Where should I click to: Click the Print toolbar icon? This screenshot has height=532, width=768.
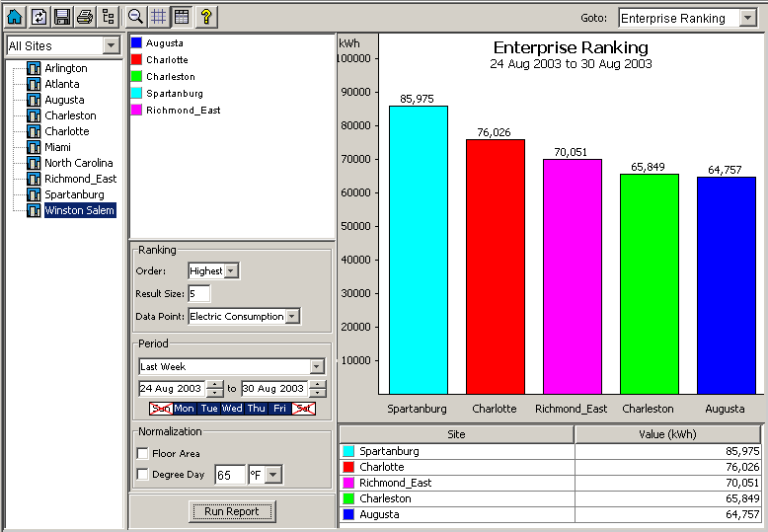[86, 17]
